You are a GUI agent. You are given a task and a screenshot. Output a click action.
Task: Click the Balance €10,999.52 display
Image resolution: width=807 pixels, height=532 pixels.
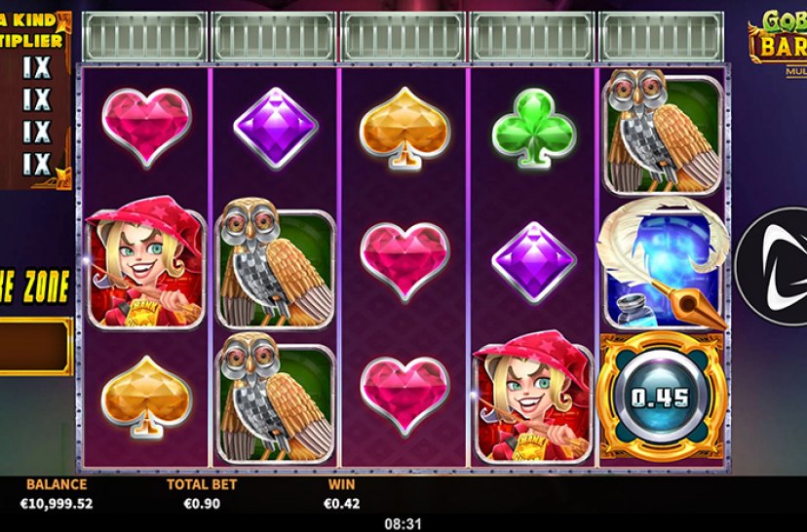pyautogui.click(x=57, y=494)
